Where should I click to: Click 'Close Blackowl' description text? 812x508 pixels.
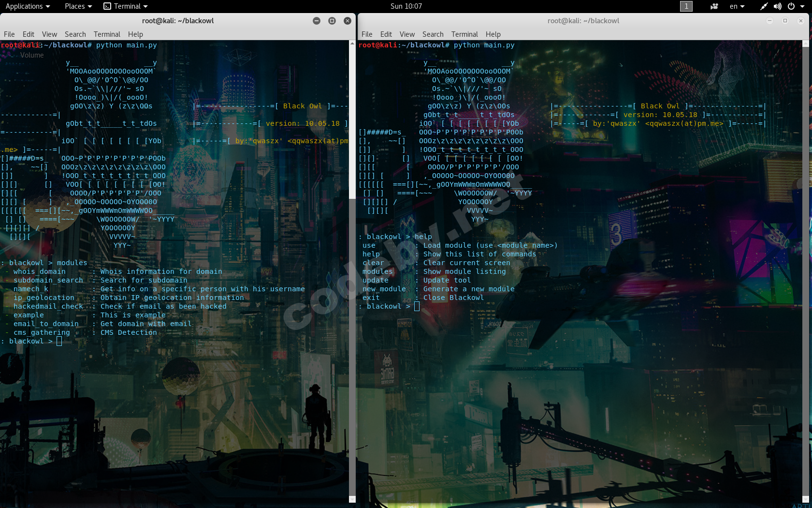point(453,298)
